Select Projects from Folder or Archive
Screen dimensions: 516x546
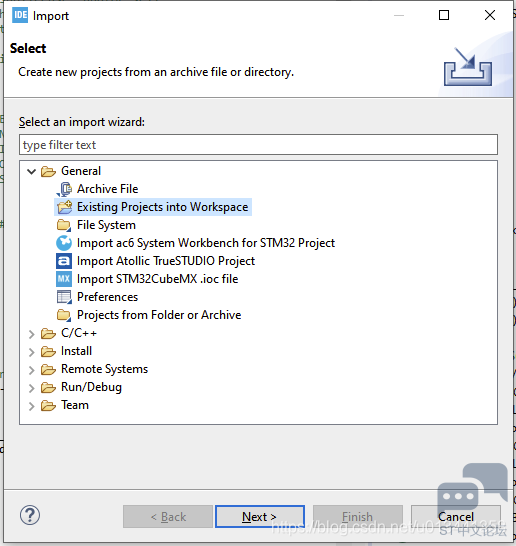pyautogui.click(x=159, y=315)
